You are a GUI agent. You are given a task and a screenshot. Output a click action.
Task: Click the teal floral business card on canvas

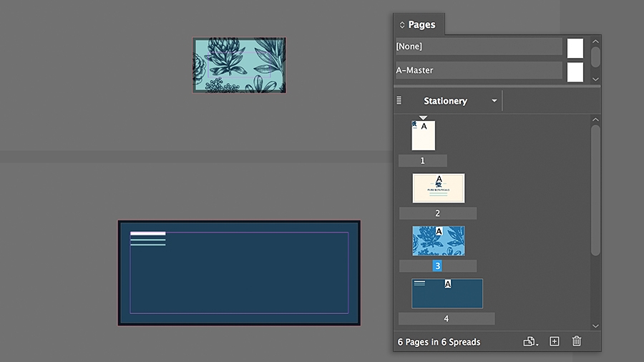(240, 65)
